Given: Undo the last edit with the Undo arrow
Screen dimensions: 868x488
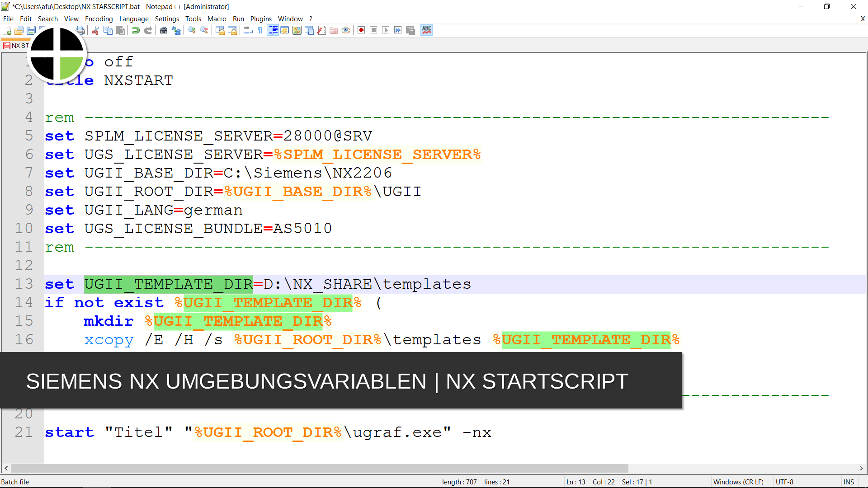Looking at the screenshot, I should tap(135, 30).
